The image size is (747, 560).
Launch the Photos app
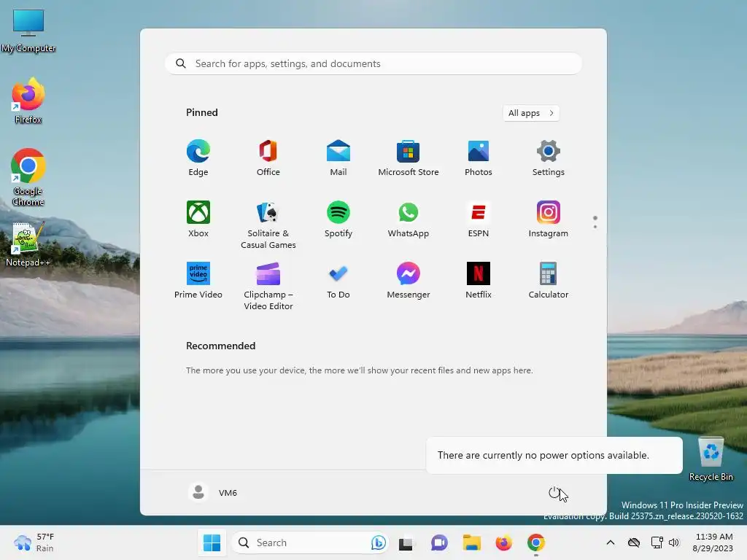pyautogui.click(x=479, y=158)
